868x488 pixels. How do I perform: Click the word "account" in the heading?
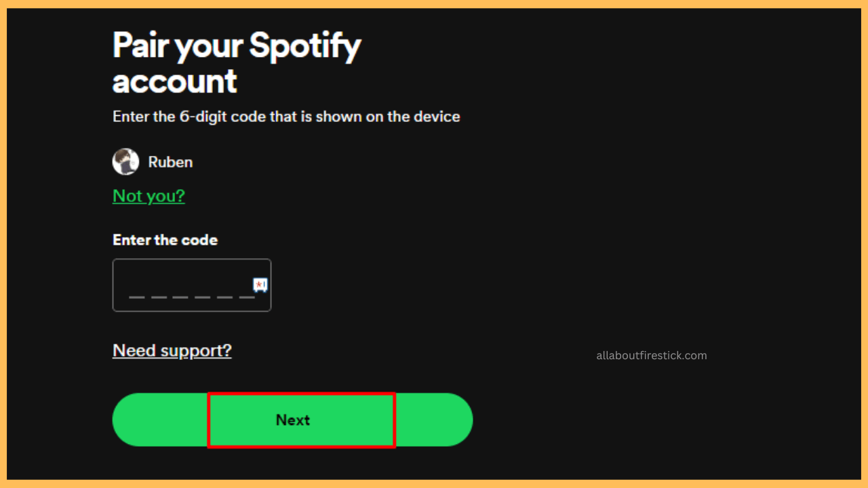174,81
